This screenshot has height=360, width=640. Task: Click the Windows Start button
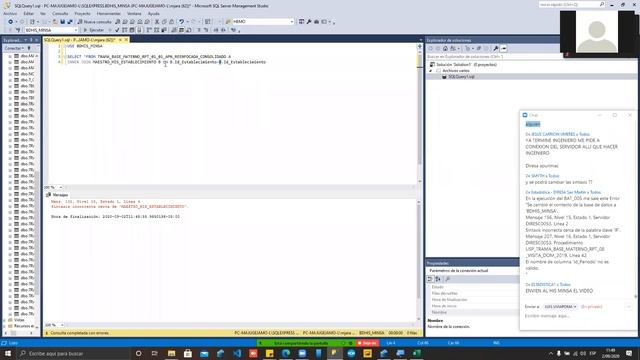point(8,353)
